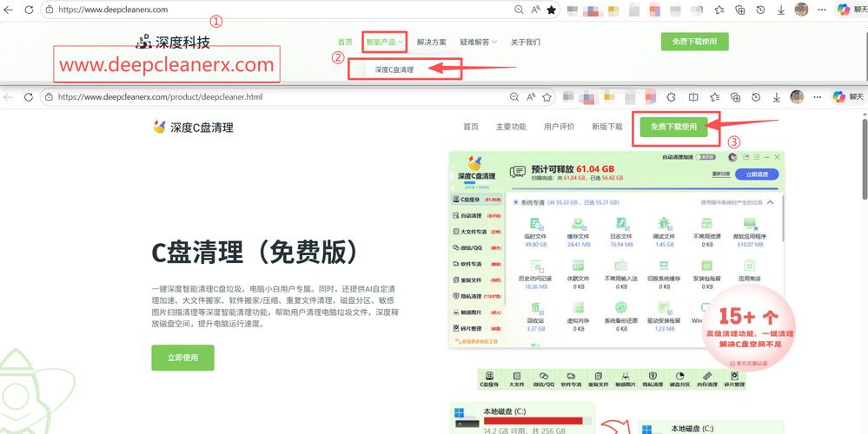Open 关于我们 in the 深度科技 navigation
Viewport: 868px width, 434px height.
[525, 42]
